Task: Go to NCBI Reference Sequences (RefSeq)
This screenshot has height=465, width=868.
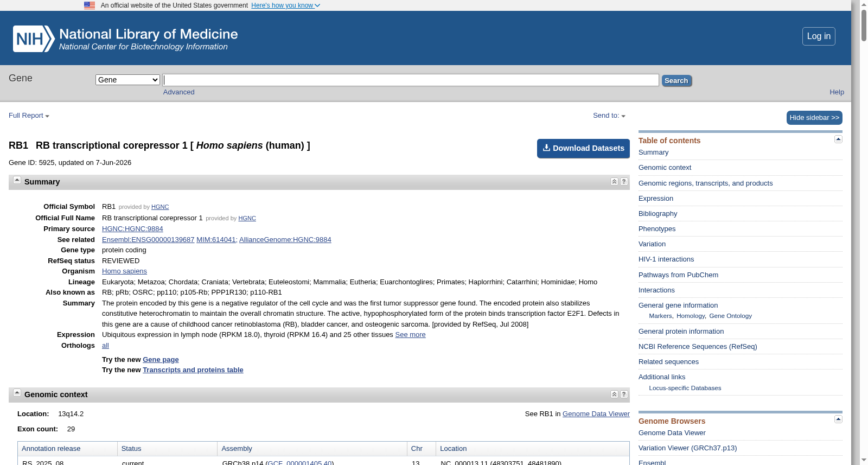Action: tap(698, 347)
